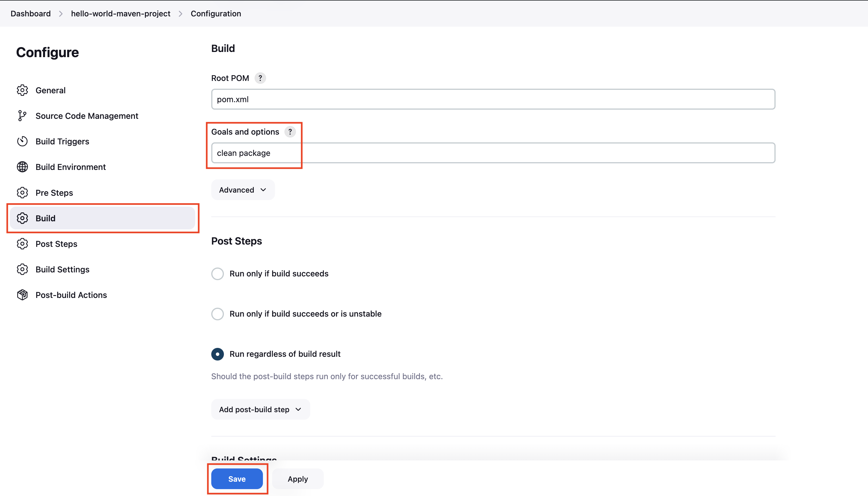Click the Post Steps gear icon
Viewport: 868px width, 496px height.
click(22, 244)
